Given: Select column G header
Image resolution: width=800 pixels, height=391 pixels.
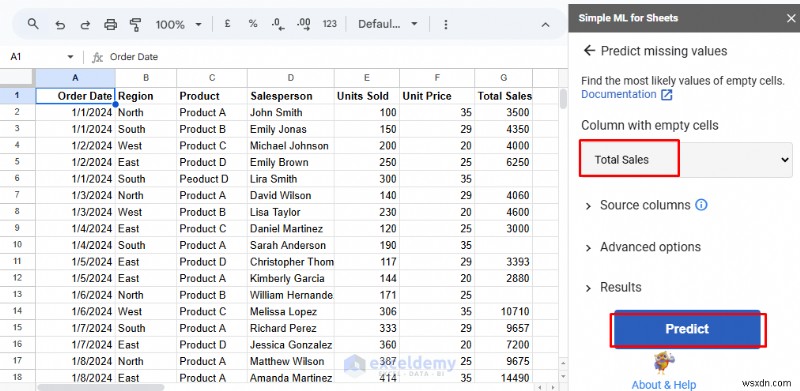Looking at the screenshot, I should [x=504, y=78].
